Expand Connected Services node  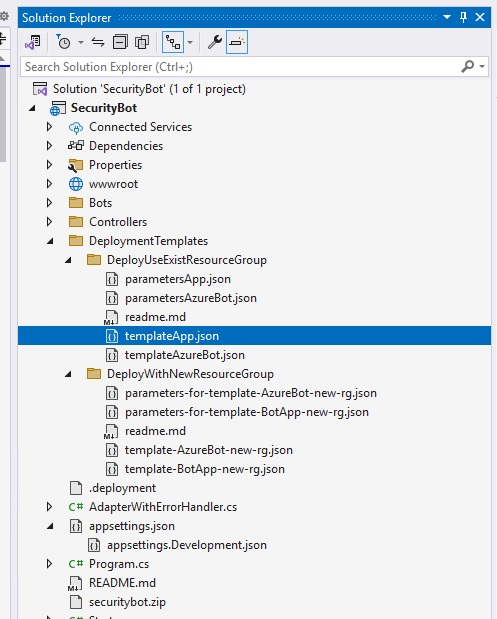coord(49,127)
